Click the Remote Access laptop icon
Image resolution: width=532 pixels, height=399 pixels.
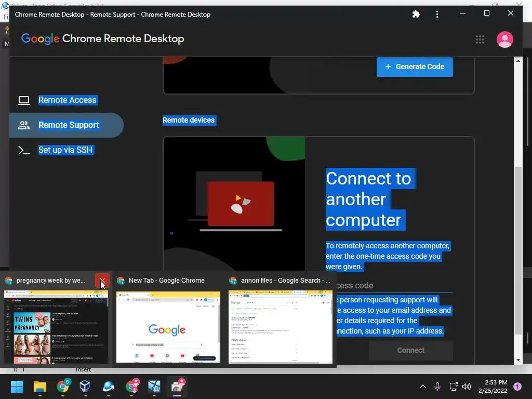(x=24, y=100)
